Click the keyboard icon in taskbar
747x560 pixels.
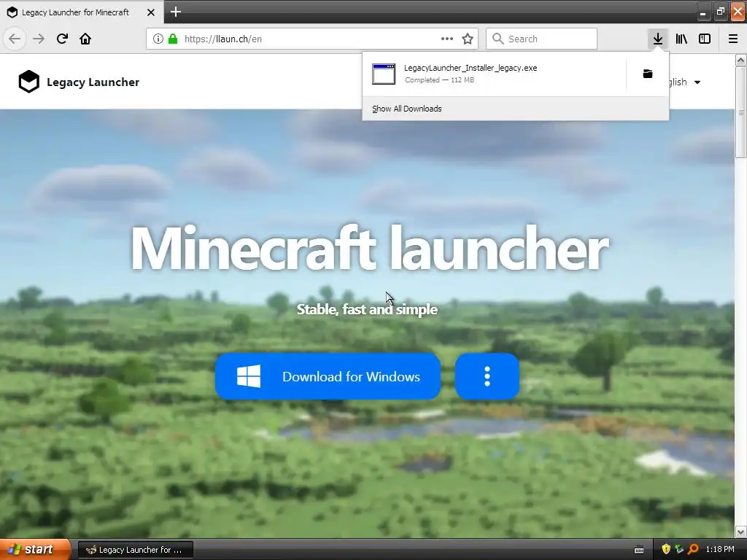pos(639,550)
